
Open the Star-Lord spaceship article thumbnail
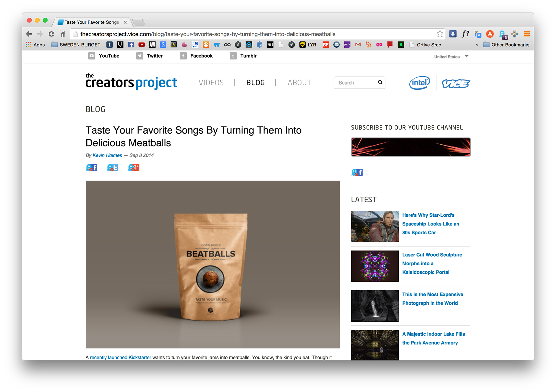tap(375, 226)
